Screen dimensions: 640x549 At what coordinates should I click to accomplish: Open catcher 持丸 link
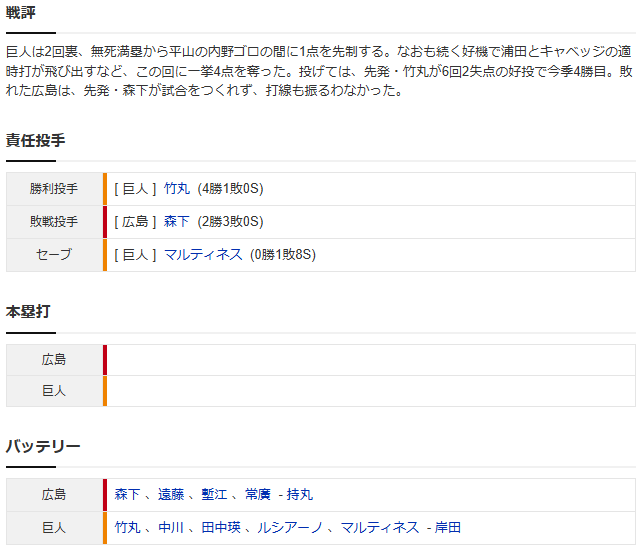coord(300,494)
